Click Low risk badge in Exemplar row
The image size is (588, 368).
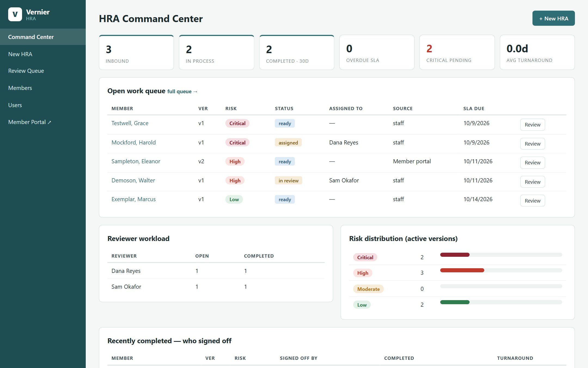234,199
